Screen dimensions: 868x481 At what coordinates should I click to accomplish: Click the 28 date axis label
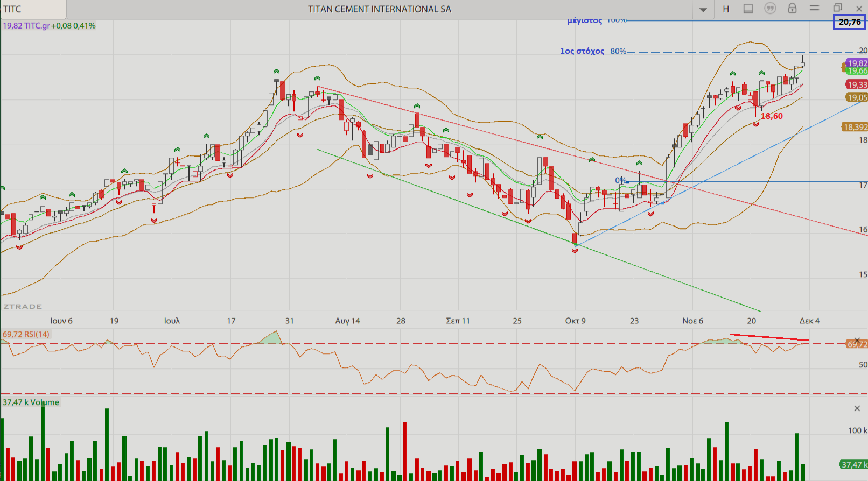coord(401,321)
